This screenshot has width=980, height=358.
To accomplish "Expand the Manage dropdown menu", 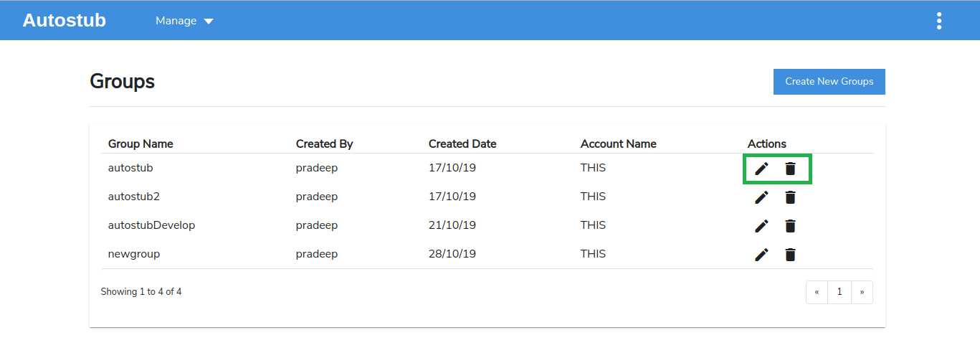I will [x=184, y=21].
